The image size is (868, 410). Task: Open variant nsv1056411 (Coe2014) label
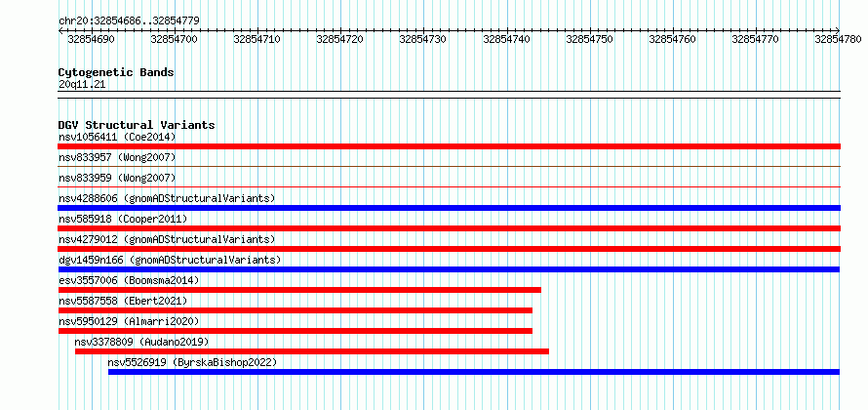[117, 137]
